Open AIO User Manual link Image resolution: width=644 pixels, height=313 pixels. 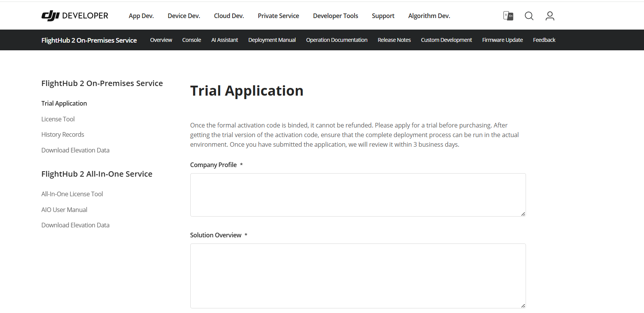click(64, 210)
